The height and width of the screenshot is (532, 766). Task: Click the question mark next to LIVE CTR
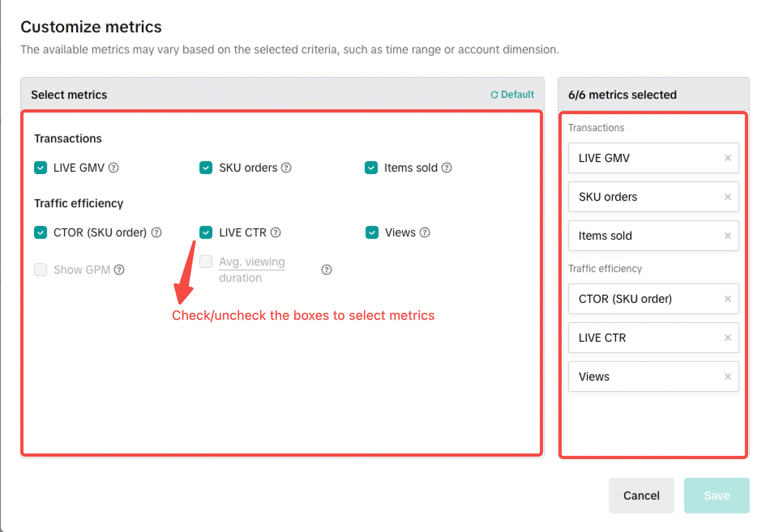(275, 233)
